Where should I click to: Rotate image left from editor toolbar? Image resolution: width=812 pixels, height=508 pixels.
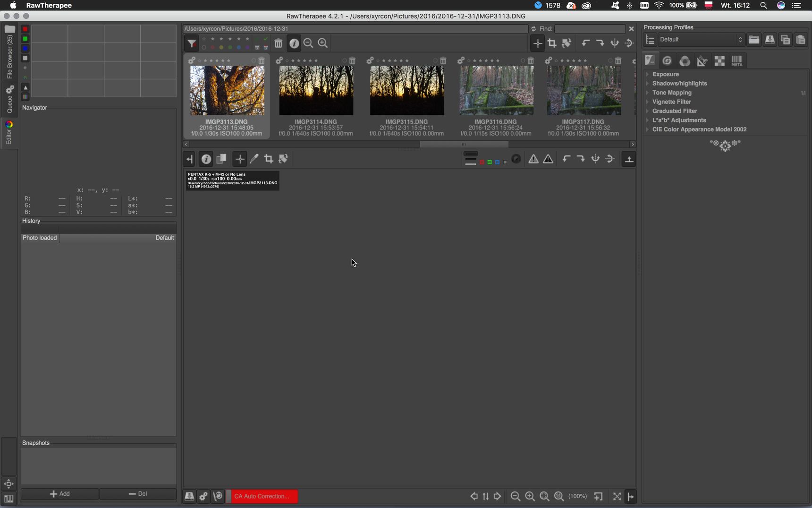566,159
